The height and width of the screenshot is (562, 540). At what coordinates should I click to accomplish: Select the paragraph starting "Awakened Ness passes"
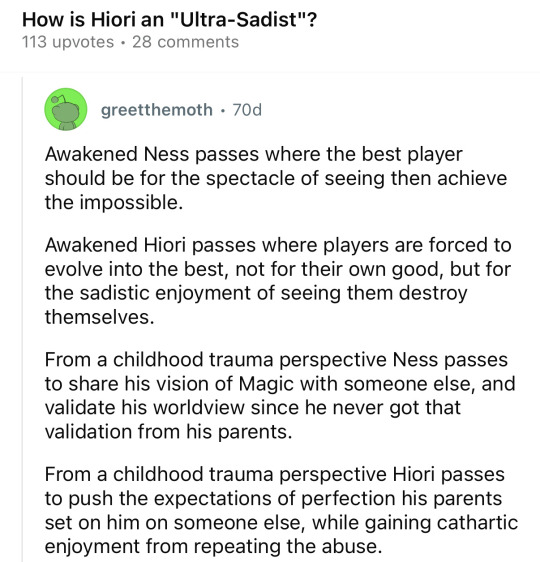click(x=276, y=178)
